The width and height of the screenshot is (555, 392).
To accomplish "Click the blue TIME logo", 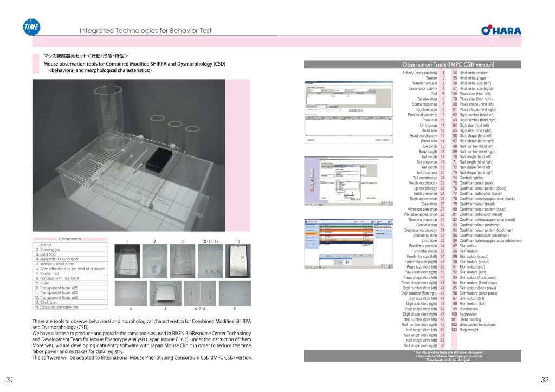I will pyautogui.click(x=31, y=27).
